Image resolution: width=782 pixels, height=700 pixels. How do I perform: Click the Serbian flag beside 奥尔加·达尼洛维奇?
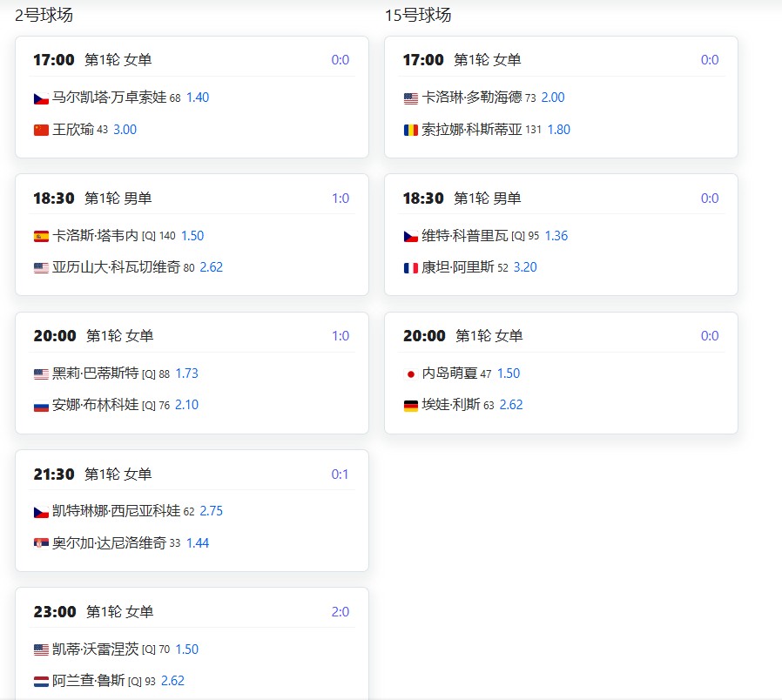[41, 543]
